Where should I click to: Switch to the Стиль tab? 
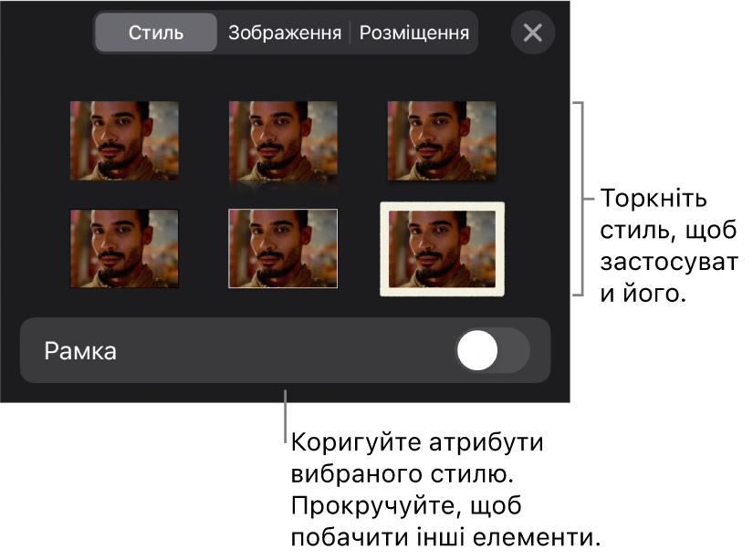pos(156,33)
